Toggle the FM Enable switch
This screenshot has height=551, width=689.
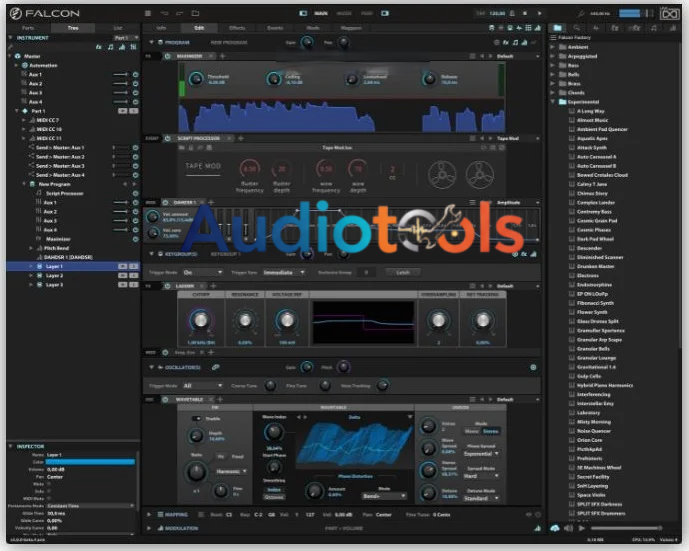click(197, 418)
